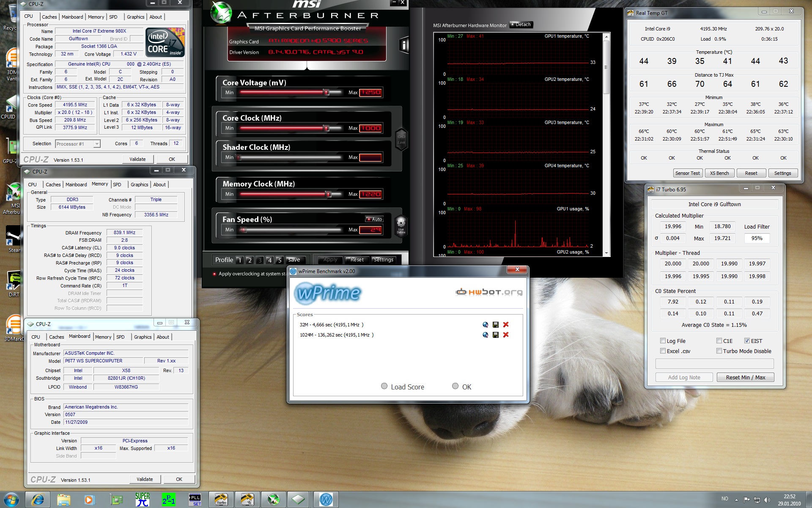The image size is (812, 508).
Task: Check Turbo Mode Disable
Action: click(x=719, y=351)
